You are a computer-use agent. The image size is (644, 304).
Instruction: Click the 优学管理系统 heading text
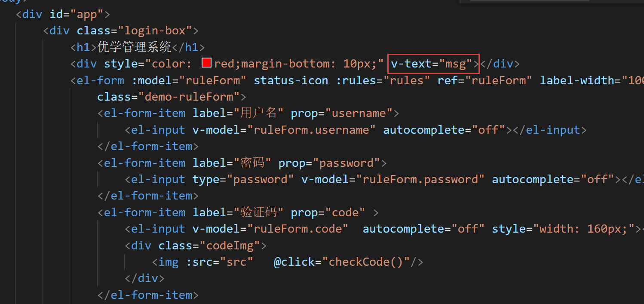(x=135, y=47)
